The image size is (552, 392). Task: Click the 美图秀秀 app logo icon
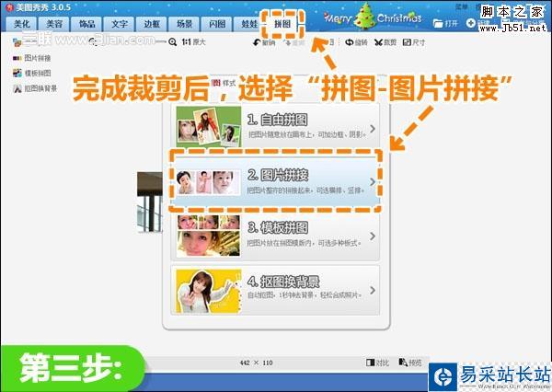tap(9, 7)
